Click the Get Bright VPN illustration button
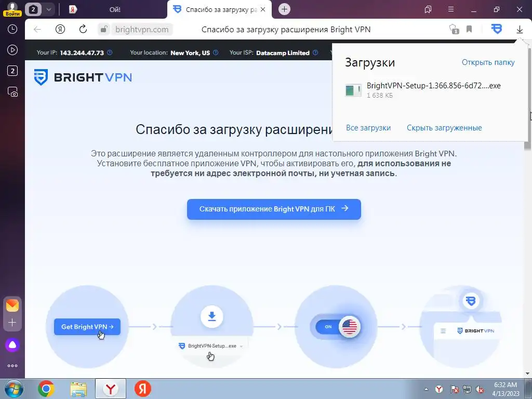This screenshot has height=399, width=532. pyautogui.click(x=87, y=327)
